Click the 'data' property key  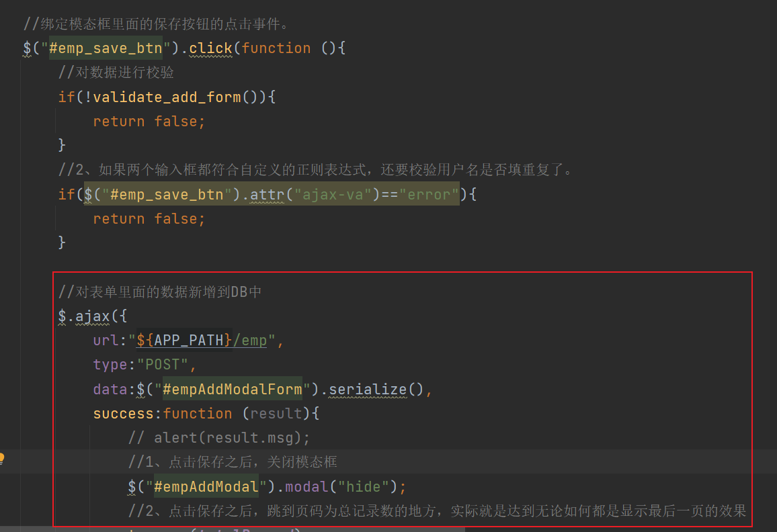point(110,390)
